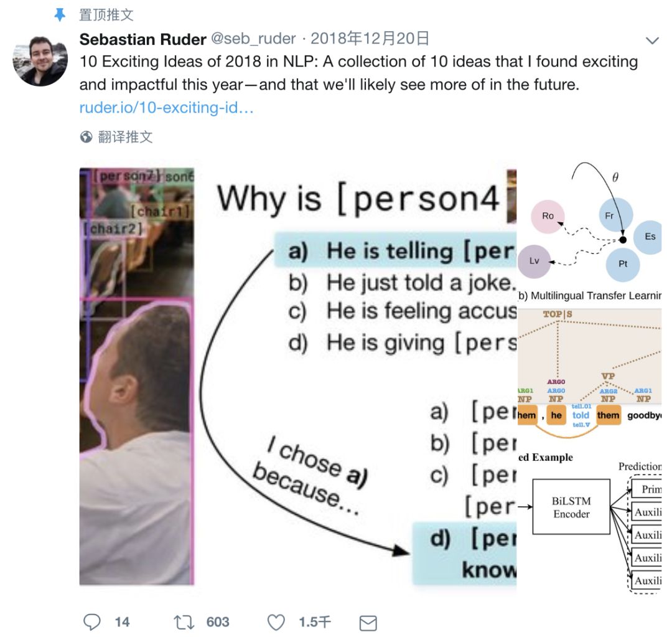
Task: Click the globe icon beside translate tweet
Action: coord(86,137)
